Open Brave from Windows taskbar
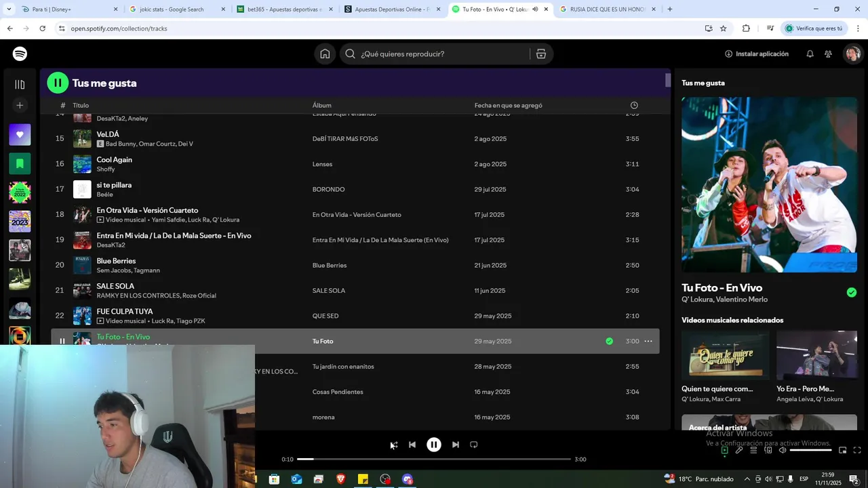The width and height of the screenshot is (868, 488). tap(340, 479)
